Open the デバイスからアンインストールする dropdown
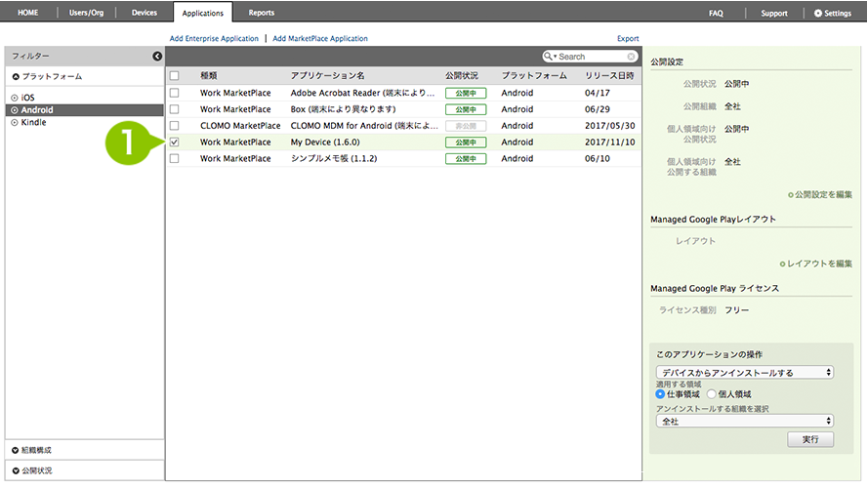 point(745,373)
